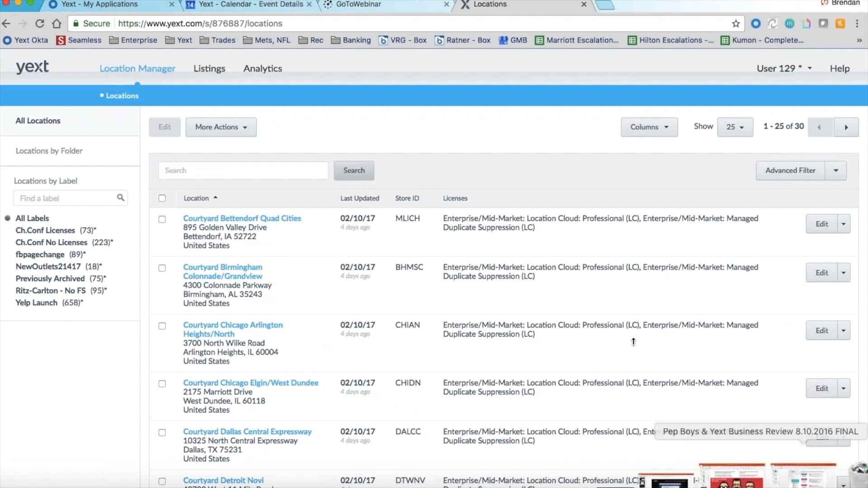Check the Courtyard Bettendorf Quad Cities row checkbox

coord(162,219)
